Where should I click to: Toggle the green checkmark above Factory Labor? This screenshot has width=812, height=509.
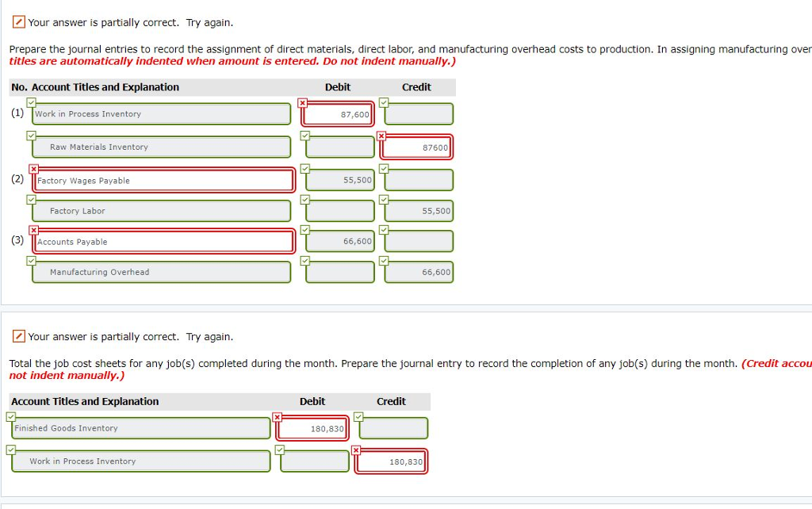click(x=32, y=198)
